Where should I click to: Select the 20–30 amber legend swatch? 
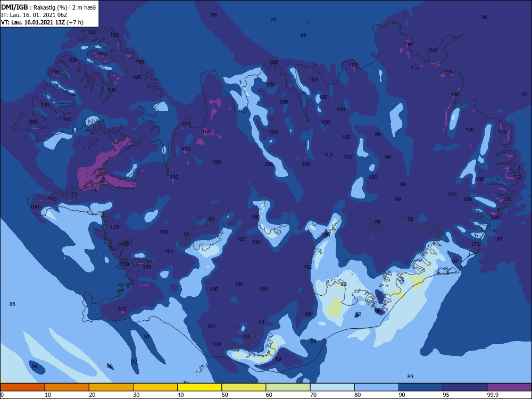[x=111, y=387]
